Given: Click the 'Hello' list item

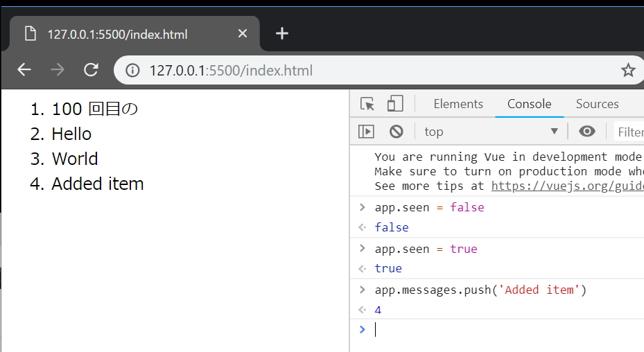Looking at the screenshot, I should [71, 134].
